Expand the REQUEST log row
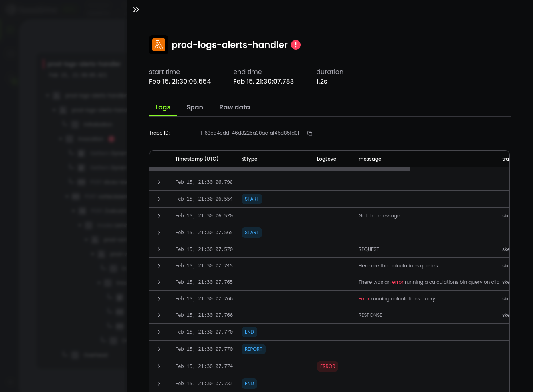Viewport: 533px width, 392px height. [x=159, y=249]
